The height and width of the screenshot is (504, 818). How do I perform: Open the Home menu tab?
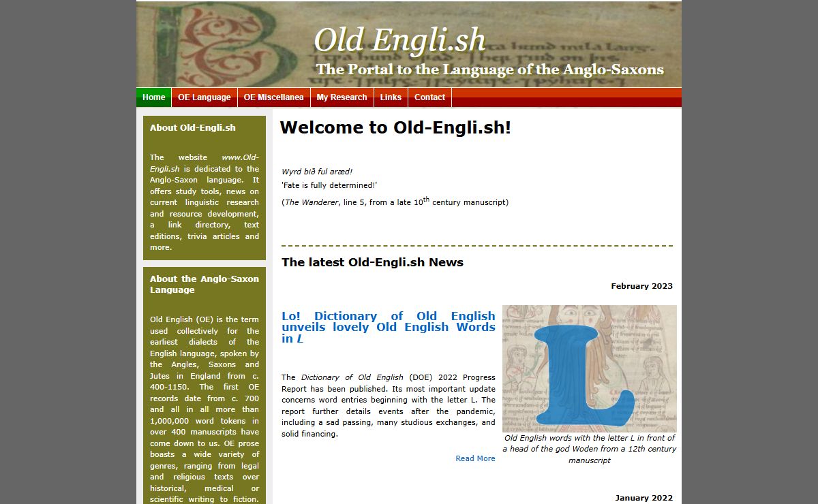click(x=153, y=97)
